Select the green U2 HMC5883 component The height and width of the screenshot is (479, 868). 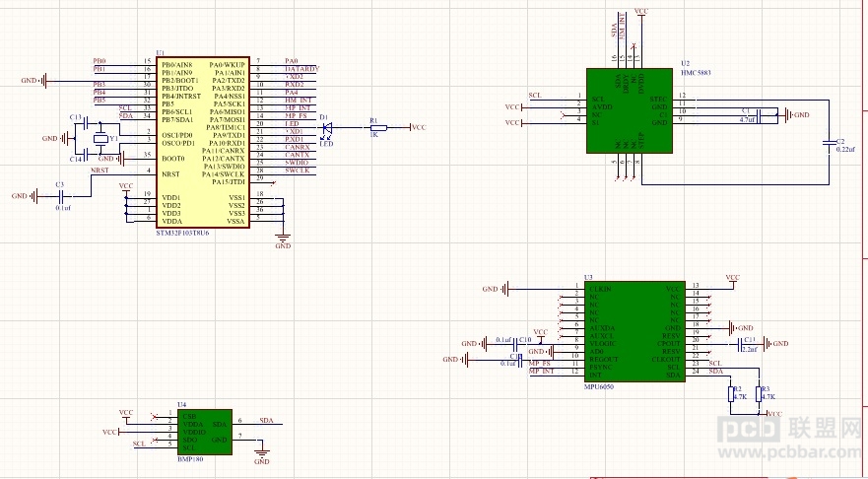coord(630,110)
